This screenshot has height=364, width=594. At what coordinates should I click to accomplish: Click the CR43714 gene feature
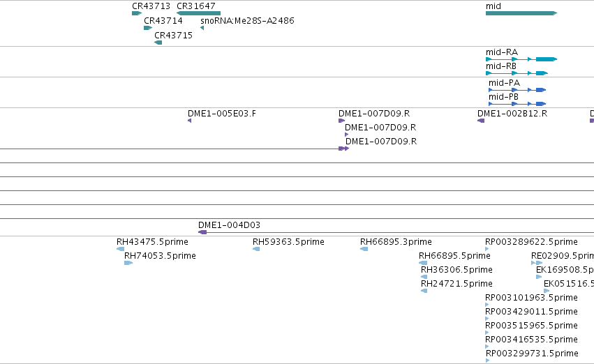click(x=148, y=28)
